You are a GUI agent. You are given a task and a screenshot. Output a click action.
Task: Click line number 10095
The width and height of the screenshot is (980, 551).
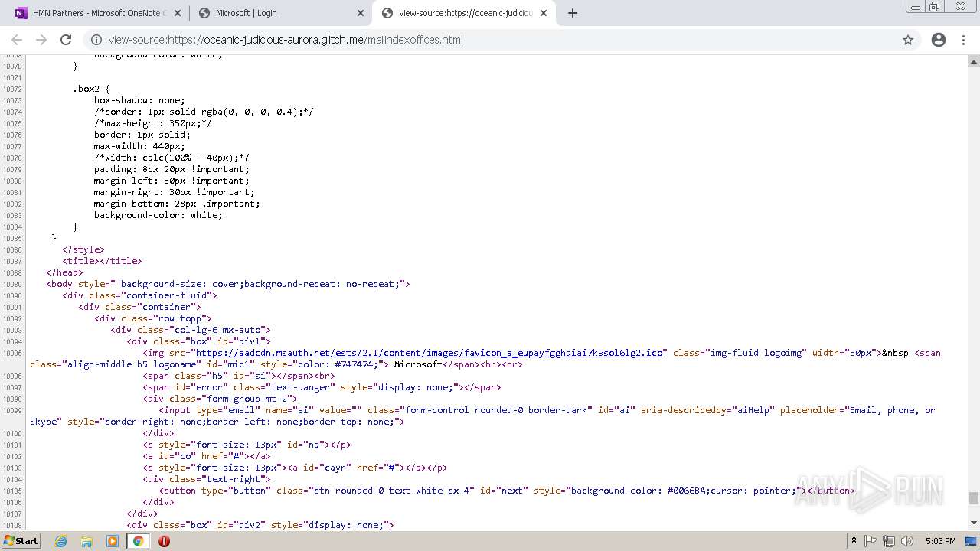12,354
